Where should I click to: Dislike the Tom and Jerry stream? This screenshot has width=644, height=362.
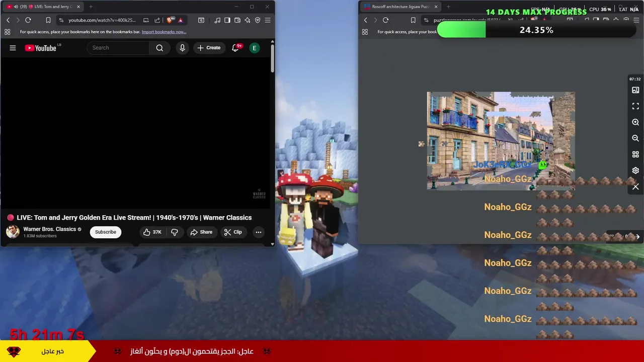175,232
